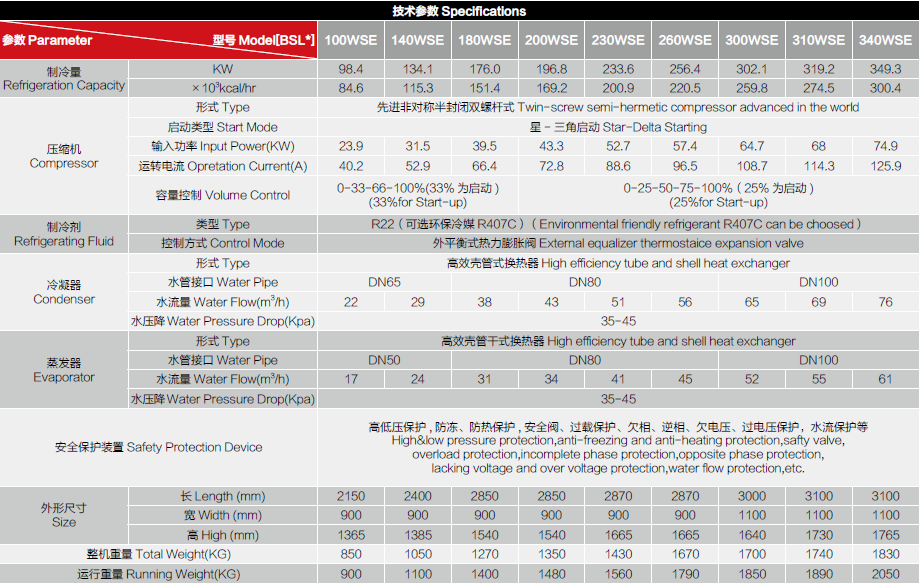Click the Condenser section label
920x583 pixels.
point(64,292)
